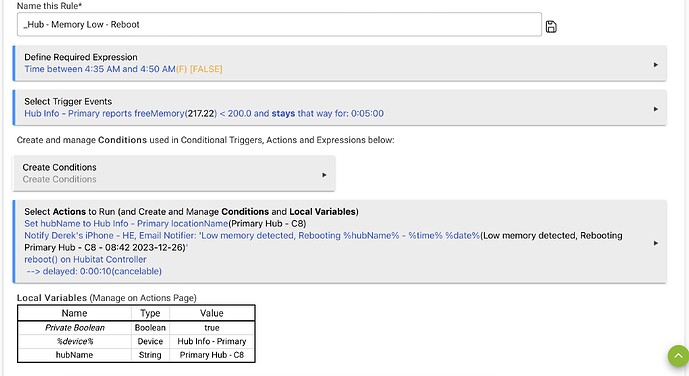The height and width of the screenshot is (376, 689).
Task: Open the Hub Info freeMemory trigger link
Action: [x=204, y=113]
